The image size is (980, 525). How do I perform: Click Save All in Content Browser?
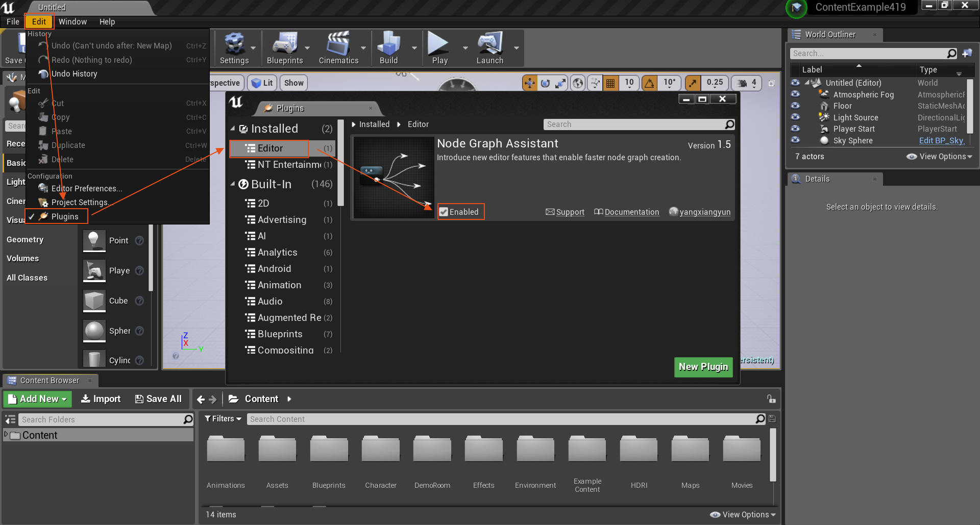[x=158, y=399]
